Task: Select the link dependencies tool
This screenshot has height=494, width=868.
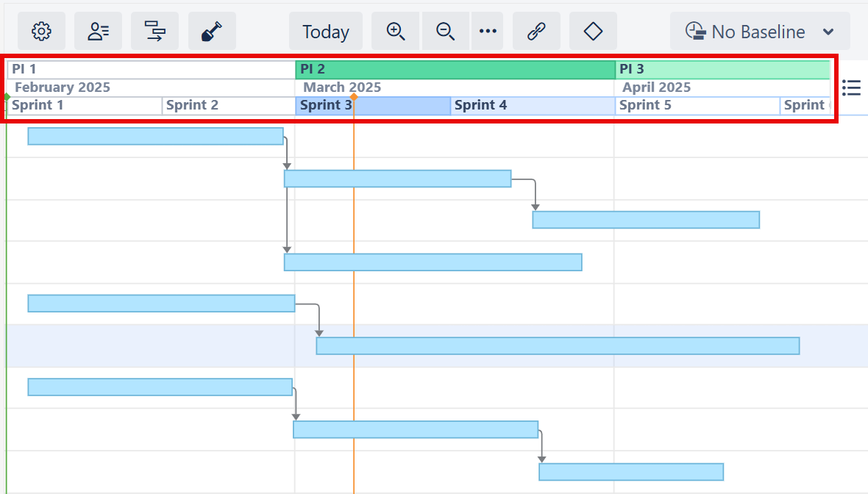Action: [536, 31]
